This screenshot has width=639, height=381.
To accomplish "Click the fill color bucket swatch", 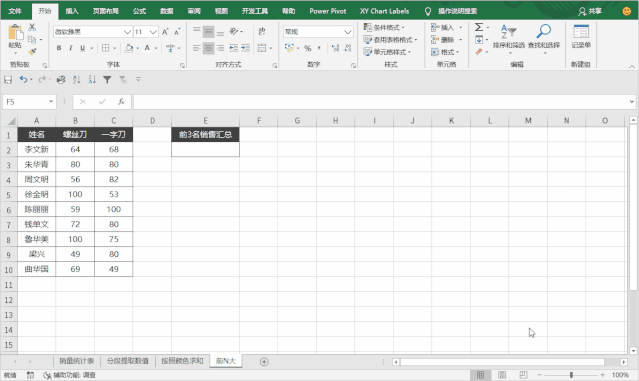I will coord(129,48).
